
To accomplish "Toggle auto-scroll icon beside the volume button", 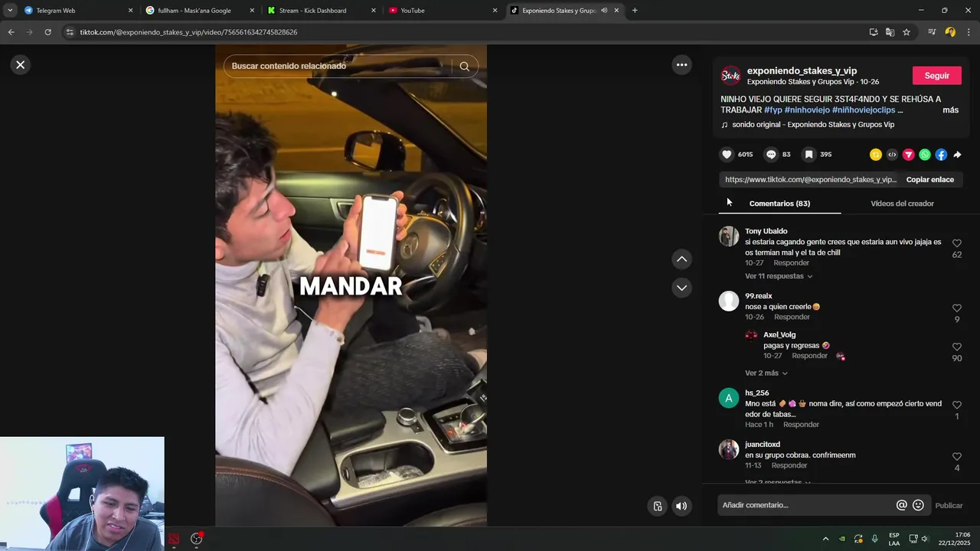I will [x=658, y=506].
